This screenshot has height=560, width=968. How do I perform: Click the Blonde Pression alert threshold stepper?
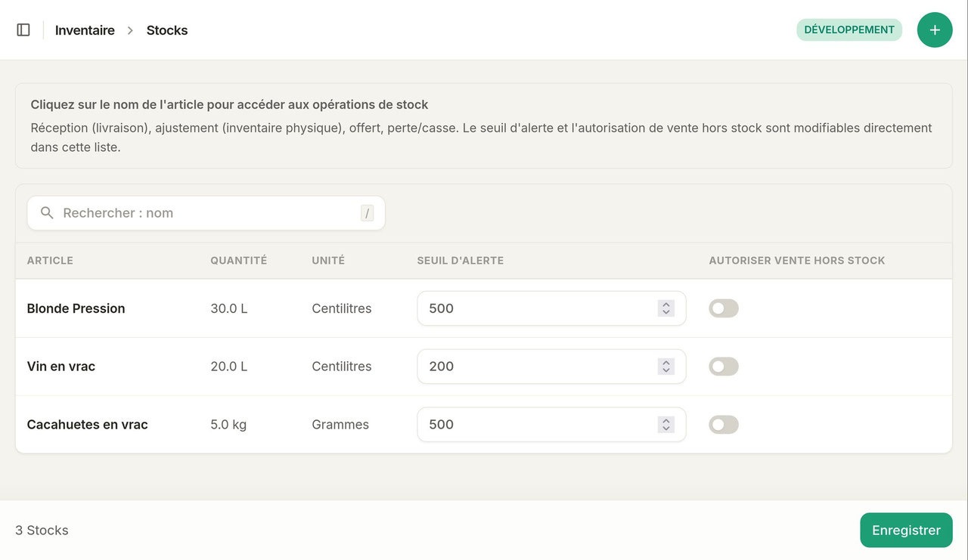point(665,308)
